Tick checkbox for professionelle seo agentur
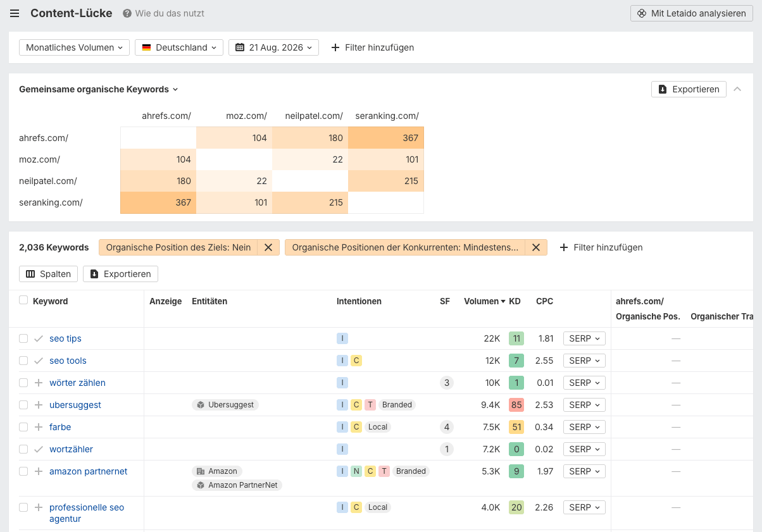762x532 pixels. [23, 507]
